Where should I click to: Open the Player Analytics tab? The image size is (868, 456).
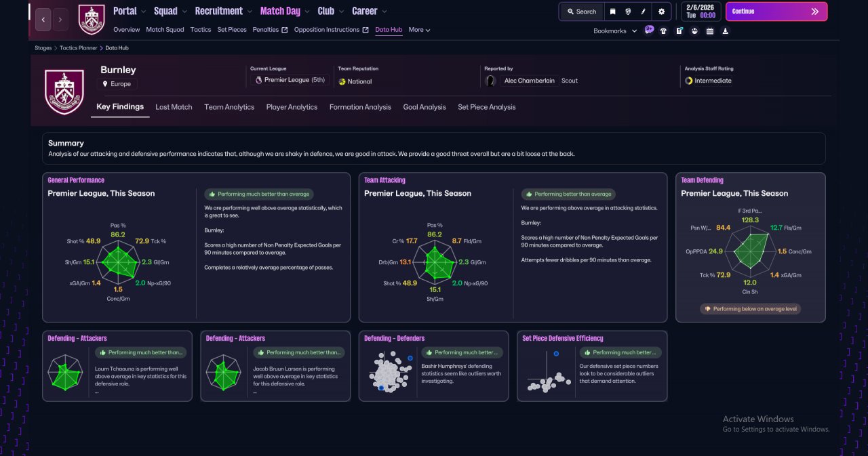(292, 107)
